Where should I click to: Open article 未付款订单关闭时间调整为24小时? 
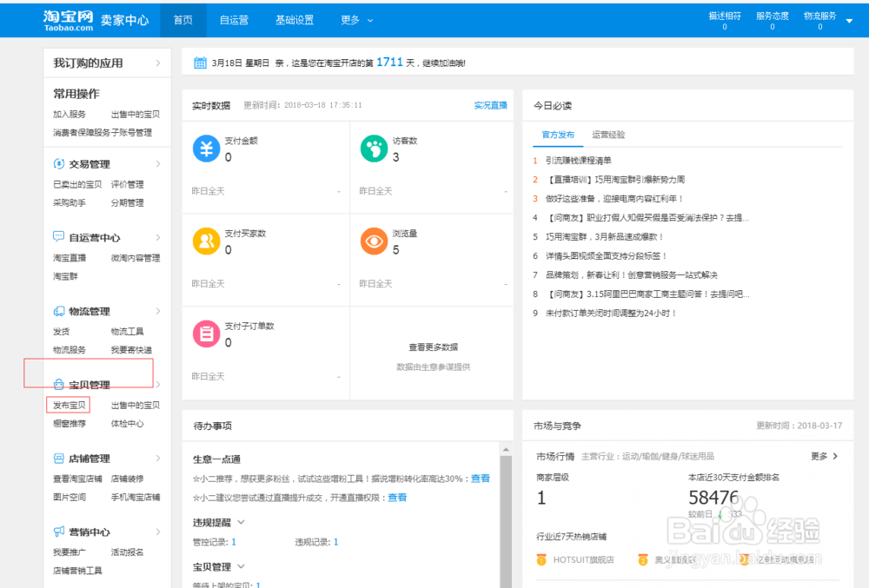tap(611, 314)
